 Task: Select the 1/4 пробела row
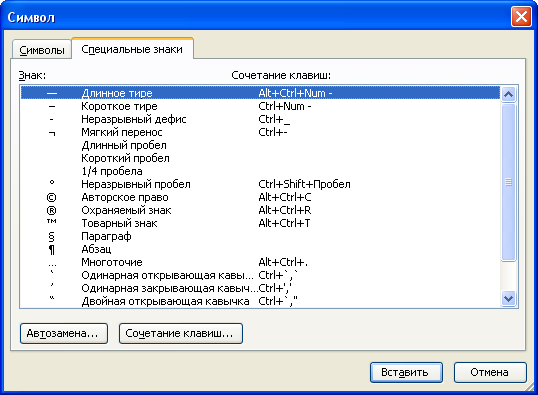click(x=260, y=171)
